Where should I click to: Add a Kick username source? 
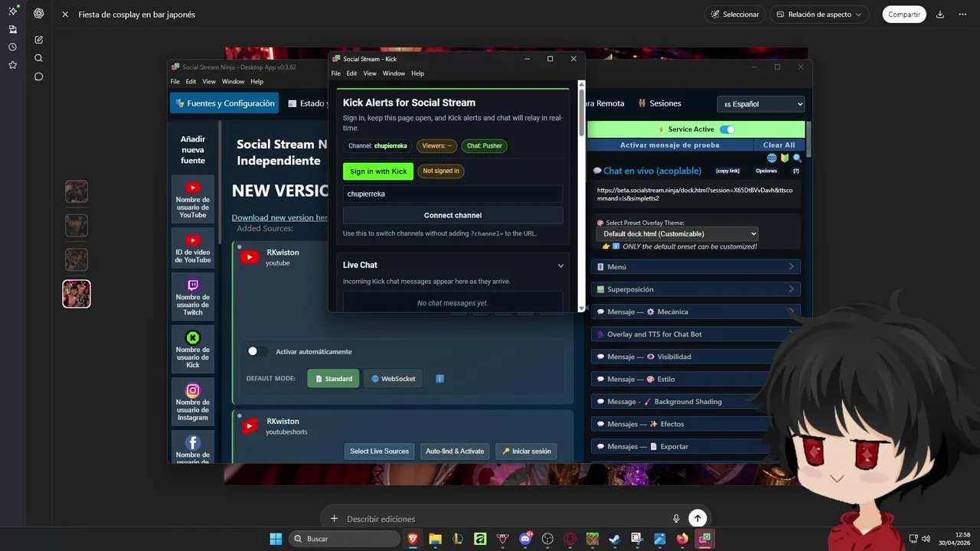[193, 349]
